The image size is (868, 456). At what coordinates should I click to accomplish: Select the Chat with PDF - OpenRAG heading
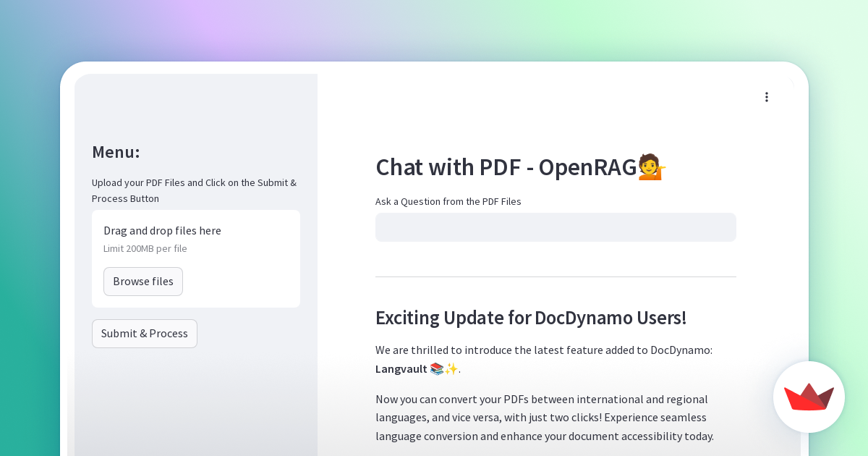521,167
